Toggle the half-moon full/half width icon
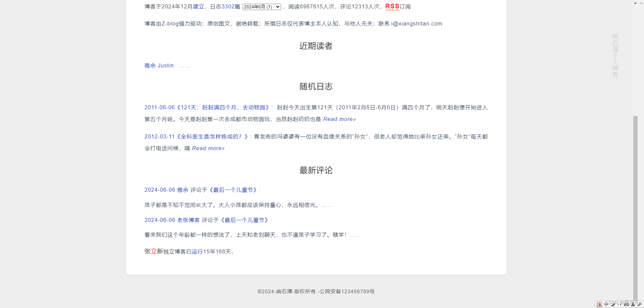 tap(613, 304)
